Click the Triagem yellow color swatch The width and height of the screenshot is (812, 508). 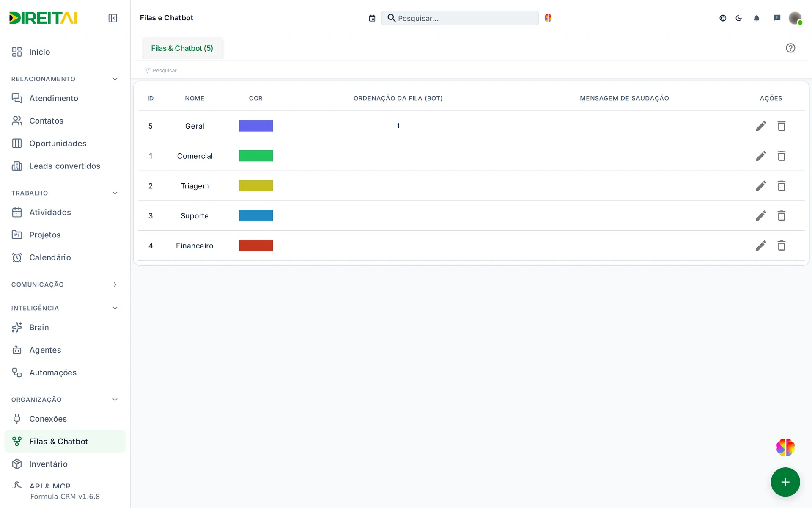[x=256, y=186]
